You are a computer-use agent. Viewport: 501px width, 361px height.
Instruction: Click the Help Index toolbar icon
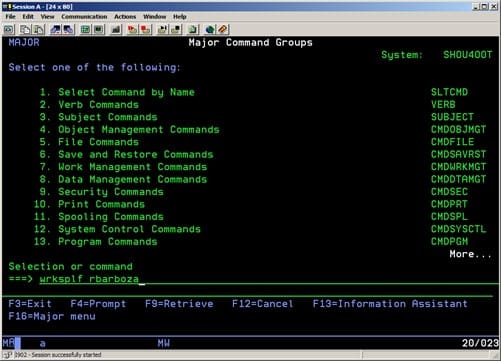pyautogui.click(x=223, y=30)
